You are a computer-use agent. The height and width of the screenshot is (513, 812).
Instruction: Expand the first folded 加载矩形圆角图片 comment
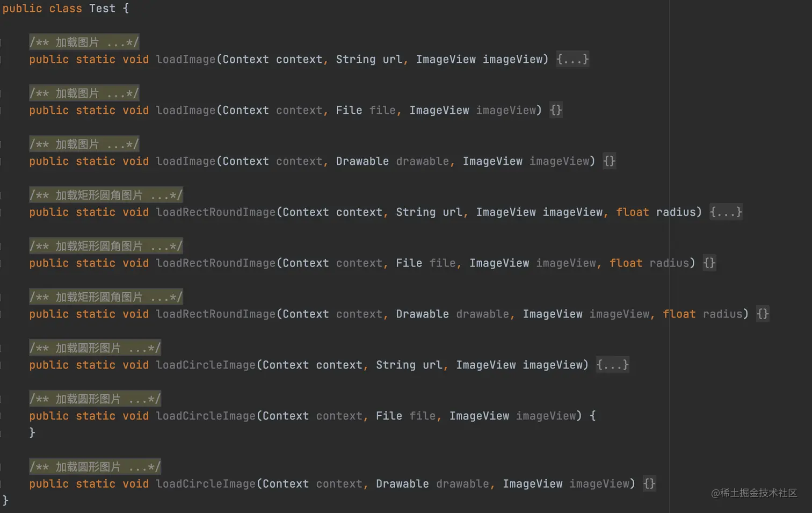coord(106,196)
